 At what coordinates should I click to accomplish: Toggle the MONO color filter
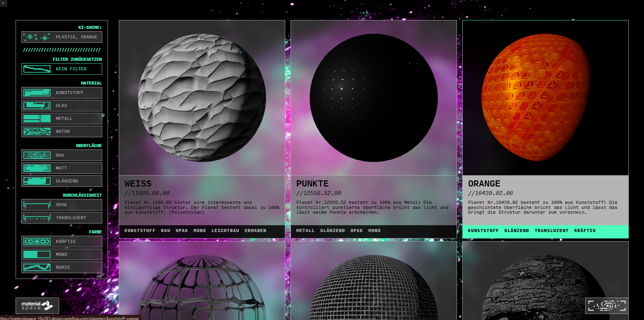click(x=62, y=254)
